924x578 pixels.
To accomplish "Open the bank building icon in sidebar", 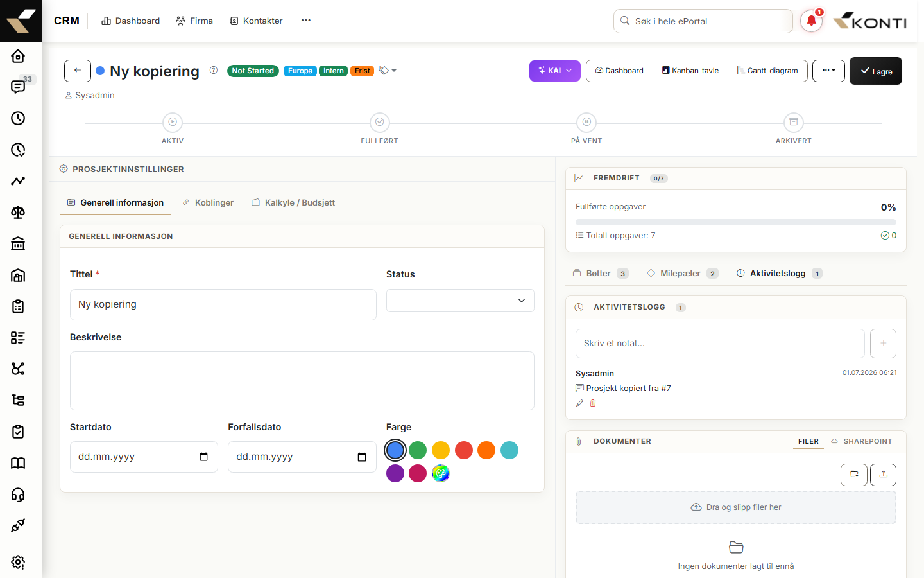I will point(18,244).
